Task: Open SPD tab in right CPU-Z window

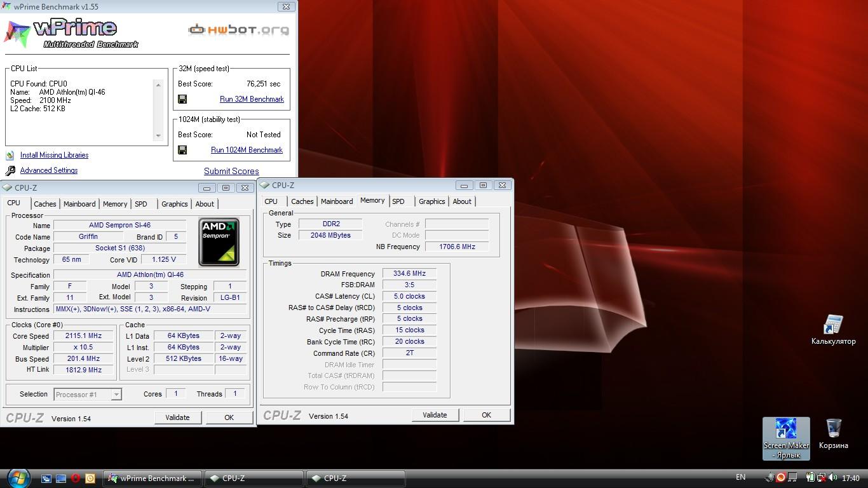Action: point(398,201)
